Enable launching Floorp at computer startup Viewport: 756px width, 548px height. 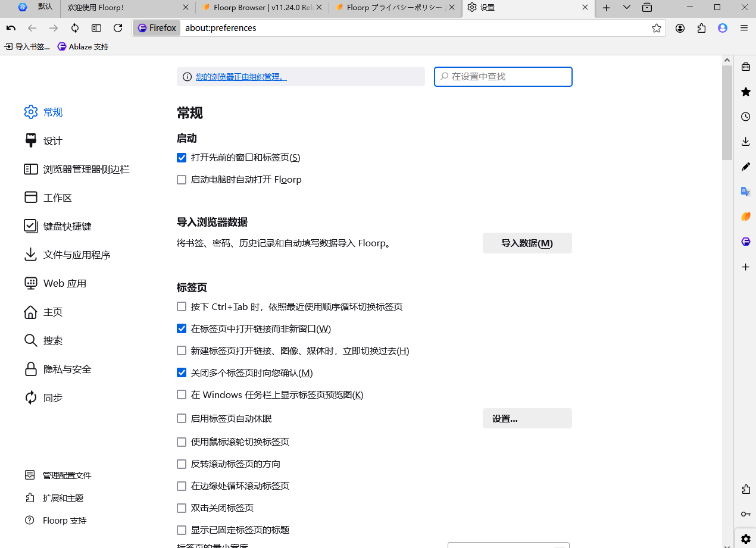182,179
